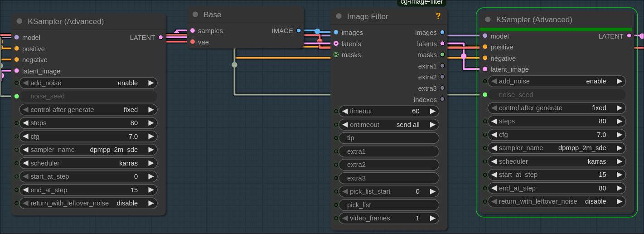Screen dimensions: 644x234
Task: Open control after generate dropdown on left KSampler
Action: click(x=88, y=110)
